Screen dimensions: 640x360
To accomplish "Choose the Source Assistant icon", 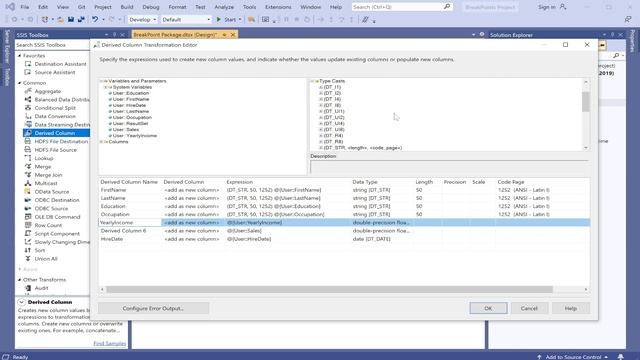I will point(28,72).
